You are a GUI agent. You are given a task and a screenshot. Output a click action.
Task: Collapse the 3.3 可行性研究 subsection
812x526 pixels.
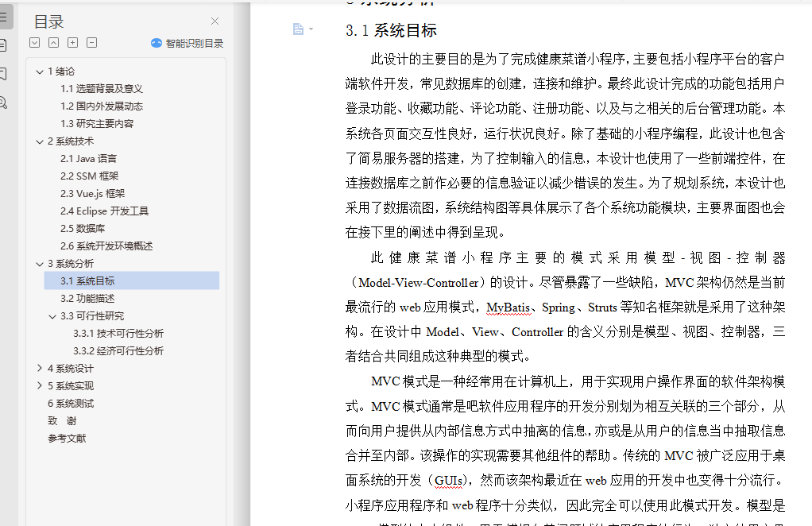click(52, 316)
